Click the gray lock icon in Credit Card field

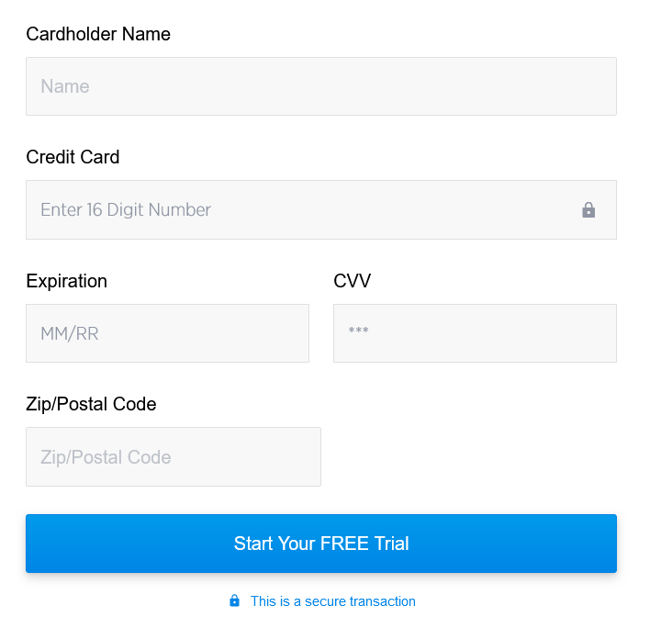pyautogui.click(x=588, y=210)
